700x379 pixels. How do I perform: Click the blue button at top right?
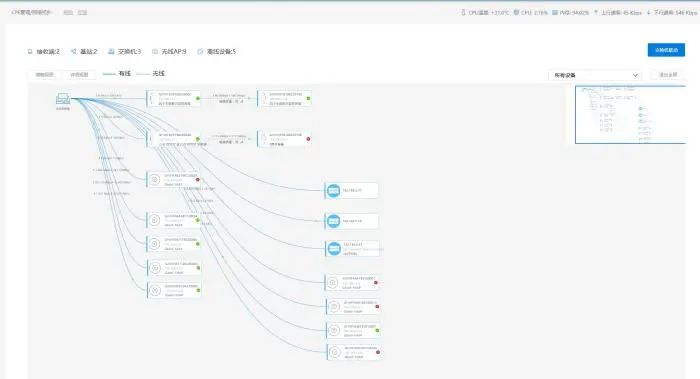pyautogui.click(x=666, y=50)
